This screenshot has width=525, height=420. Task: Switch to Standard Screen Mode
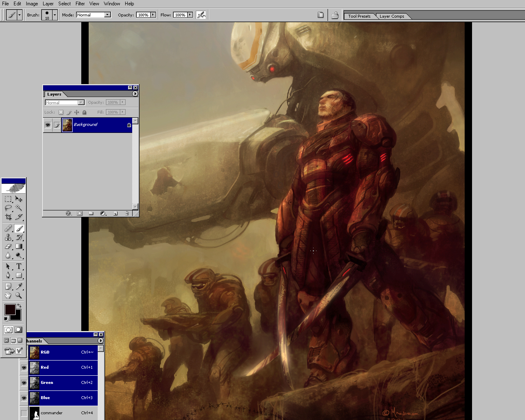pos(6,340)
